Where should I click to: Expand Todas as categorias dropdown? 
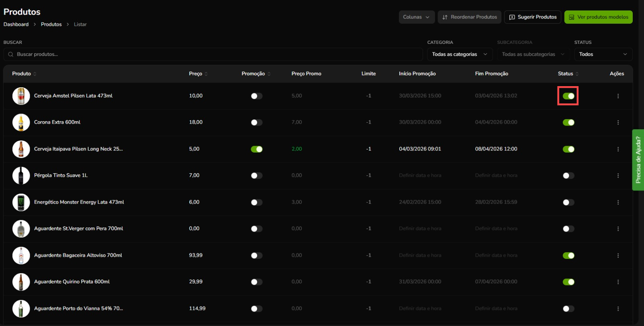[x=460, y=54]
